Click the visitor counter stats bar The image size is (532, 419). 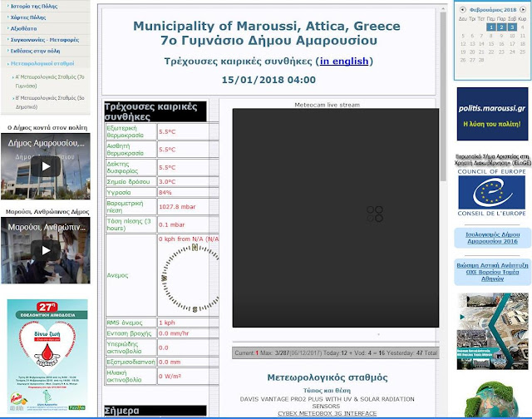click(336, 352)
